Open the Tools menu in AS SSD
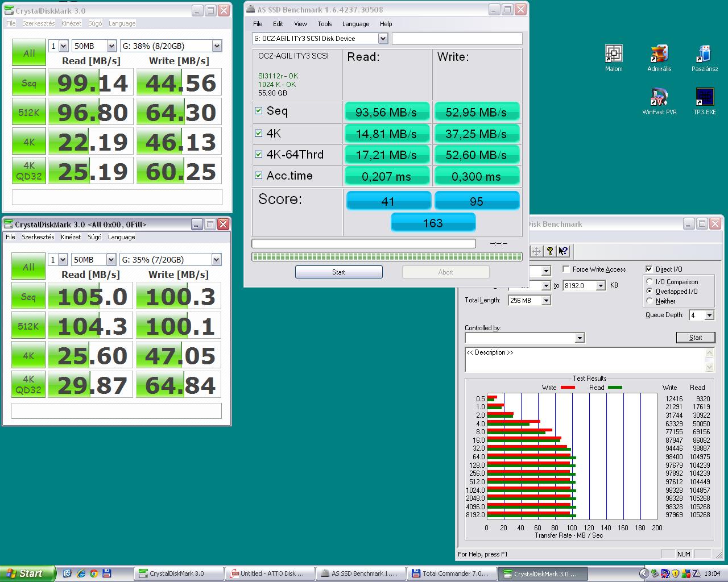Viewport: 728px width, 582px height. click(x=324, y=24)
